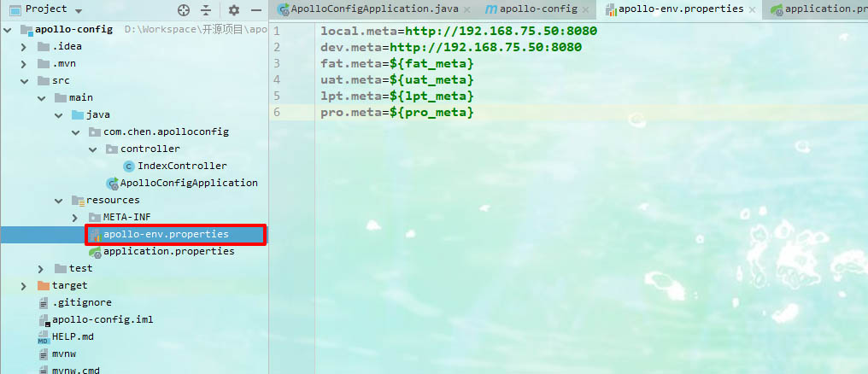Click the collapse all icon in Project panel
Image resolution: width=868 pixels, height=374 pixels.
206,10
